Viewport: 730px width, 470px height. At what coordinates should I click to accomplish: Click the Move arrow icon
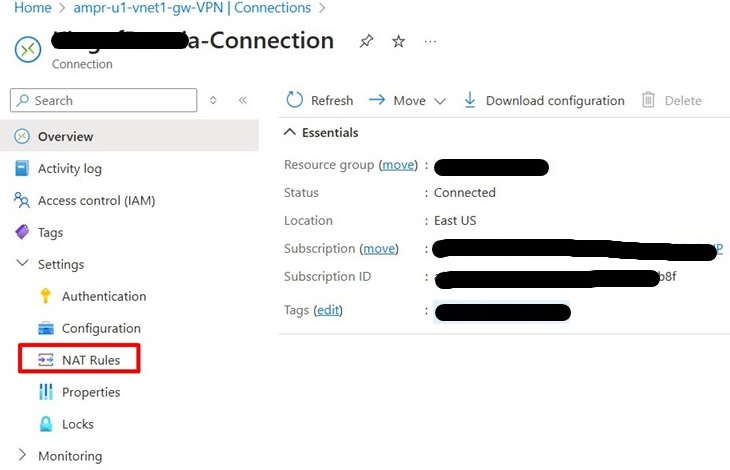click(x=377, y=100)
